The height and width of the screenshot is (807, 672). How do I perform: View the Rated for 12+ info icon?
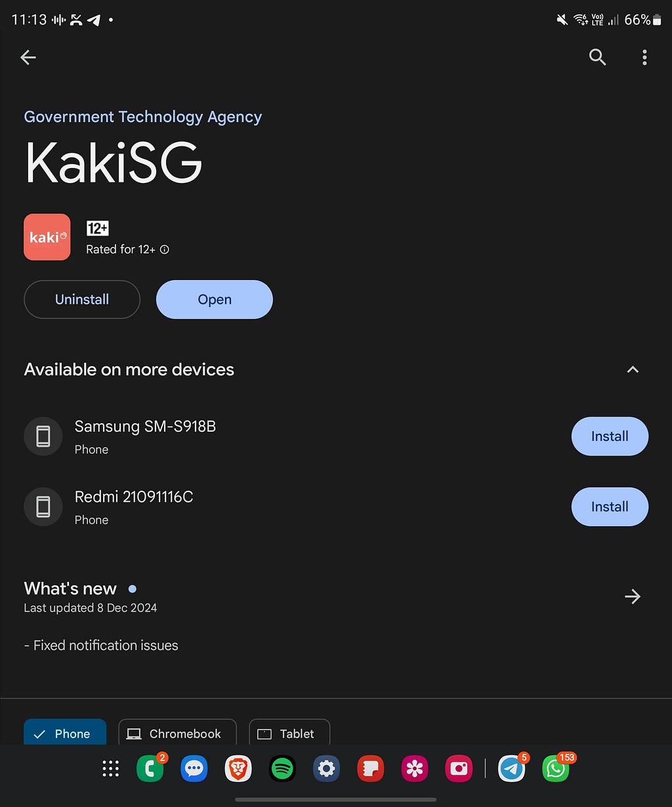165,249
